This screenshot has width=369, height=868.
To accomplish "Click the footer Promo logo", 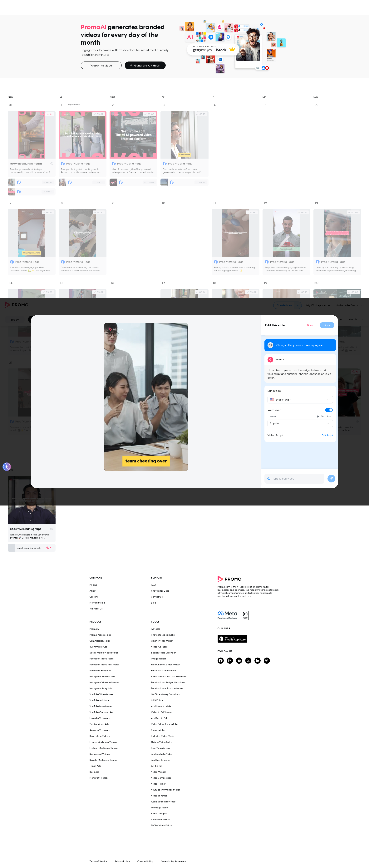I will pyautogui.click(x=229, y=579).
